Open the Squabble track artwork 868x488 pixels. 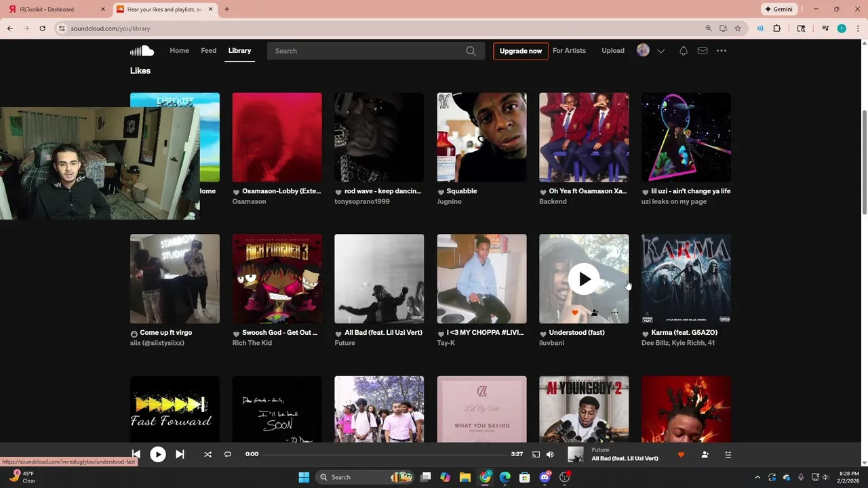pyautogui.click(x=481, y=138)
